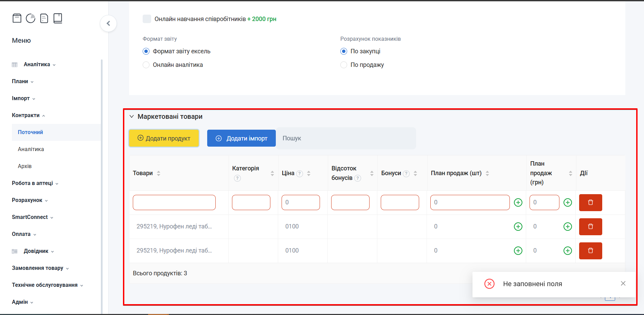This screenshot has width=644, height=315.
Task: Click help icon next to Бонуси column
Action: tap(406, 174)
